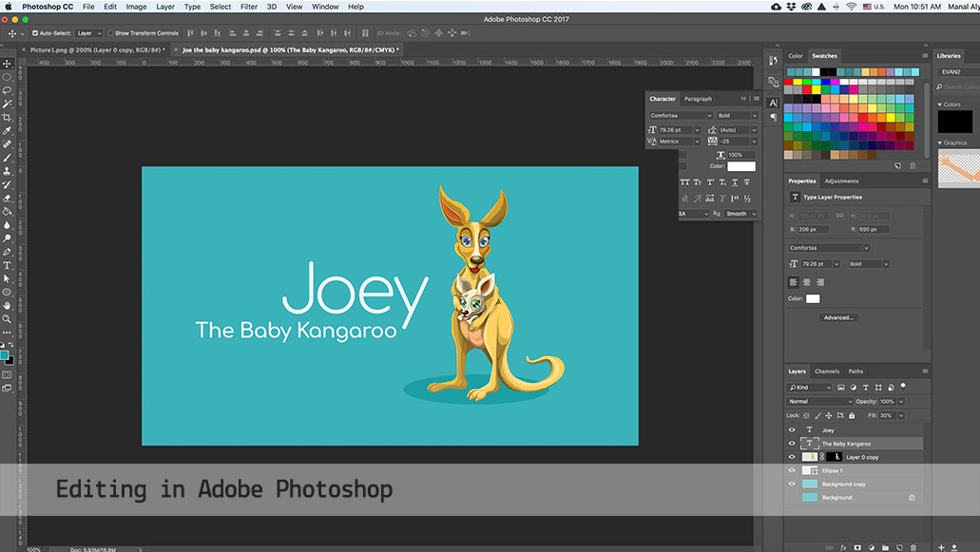Enable Show Transform Controls checkbox
The height and width of the screenshot is (552, 980).
click(x=111, y=33)
